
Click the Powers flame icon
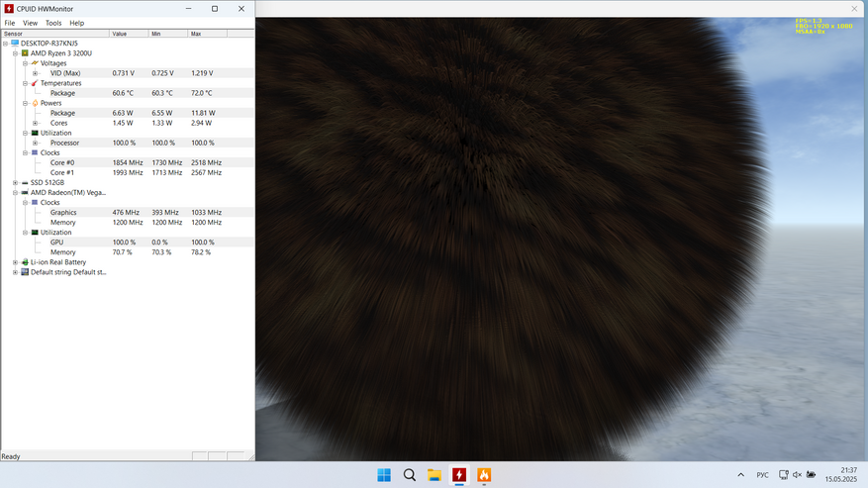pyautogui.click(x=35, y=103)
